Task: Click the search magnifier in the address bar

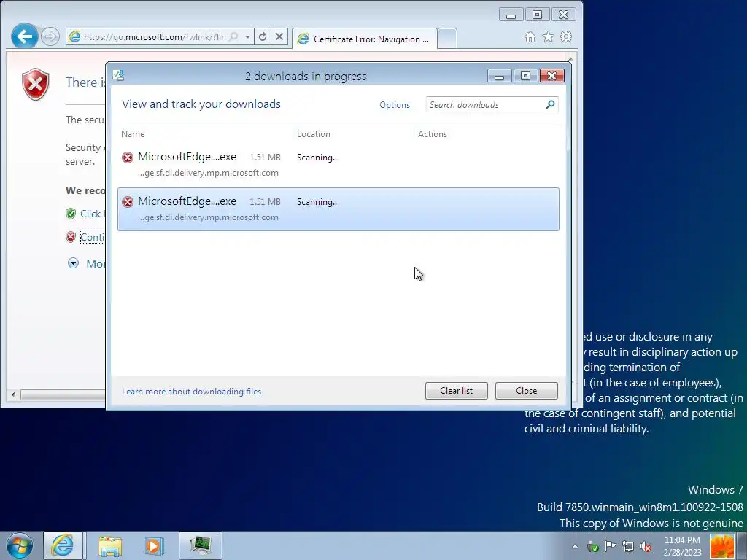Action: point(233,36)
